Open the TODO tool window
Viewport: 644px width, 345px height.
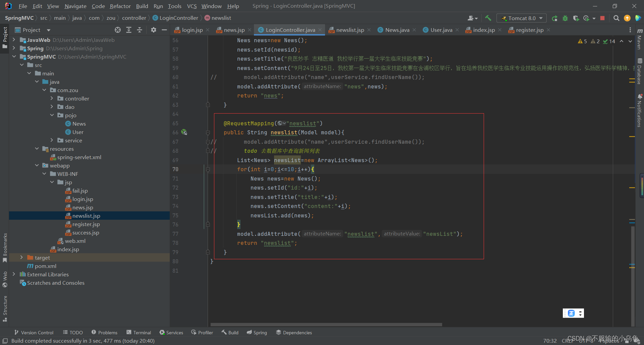coord(73,333)
